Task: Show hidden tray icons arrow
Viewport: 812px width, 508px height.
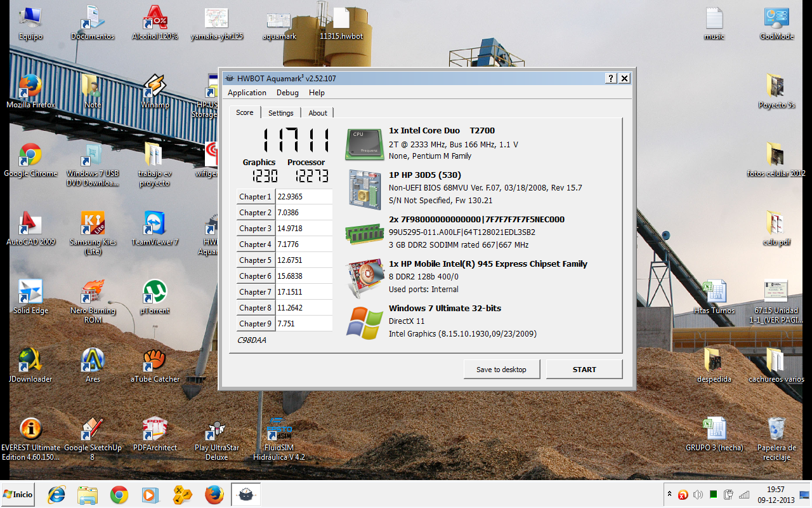Action: pyautogui.click(x=669, y=493)
